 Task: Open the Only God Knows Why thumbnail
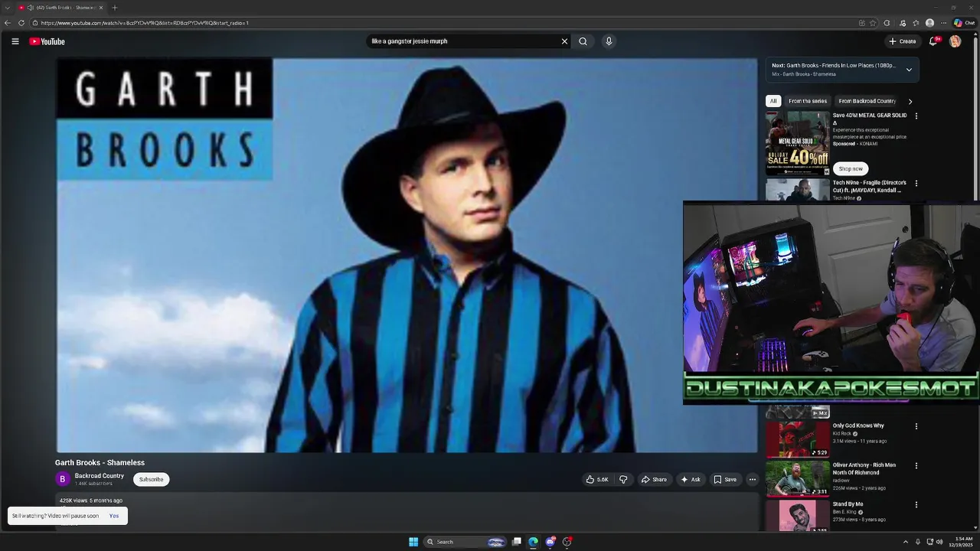(x=797, y=439)
